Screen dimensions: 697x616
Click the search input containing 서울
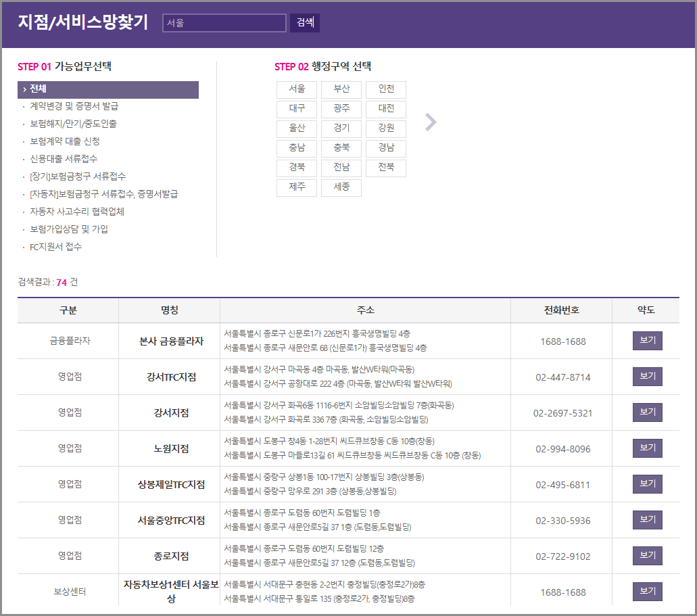pyautogui.click(x=224, y=22)
